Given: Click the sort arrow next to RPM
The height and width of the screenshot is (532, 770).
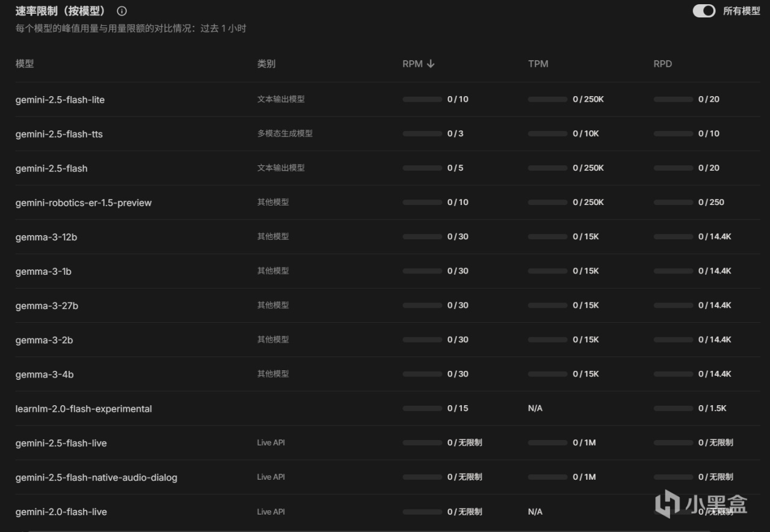Looking at the screenshot, I should point(430,64).
